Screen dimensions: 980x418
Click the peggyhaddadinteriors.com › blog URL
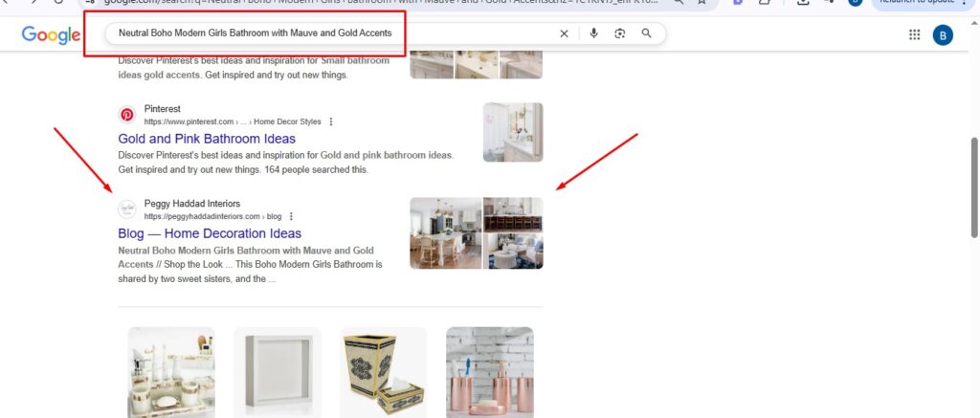pos(212,217)
